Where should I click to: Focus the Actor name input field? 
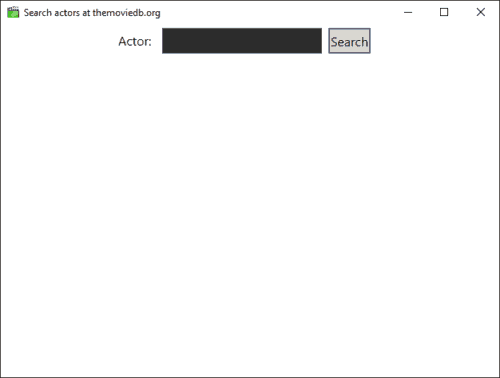(x=242, y=41)
